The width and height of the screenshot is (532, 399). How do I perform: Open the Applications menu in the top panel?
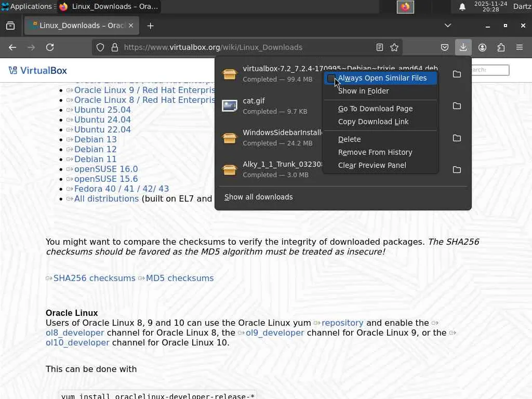27,6
